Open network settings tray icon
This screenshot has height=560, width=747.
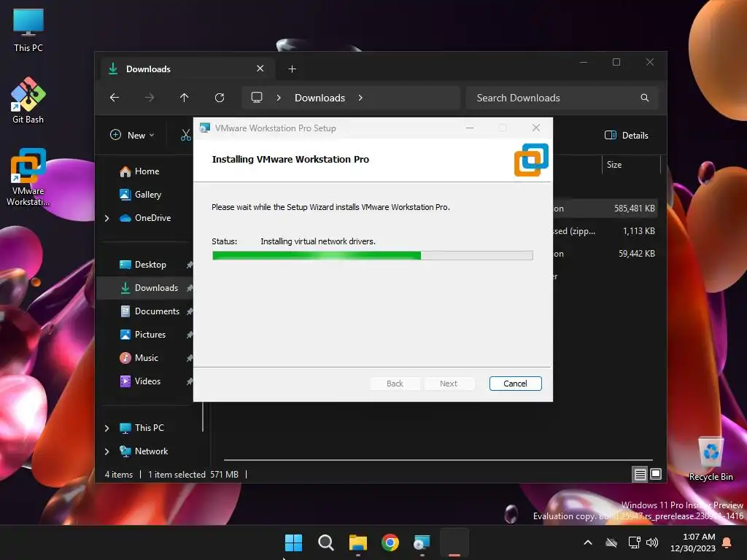(634, 542)
